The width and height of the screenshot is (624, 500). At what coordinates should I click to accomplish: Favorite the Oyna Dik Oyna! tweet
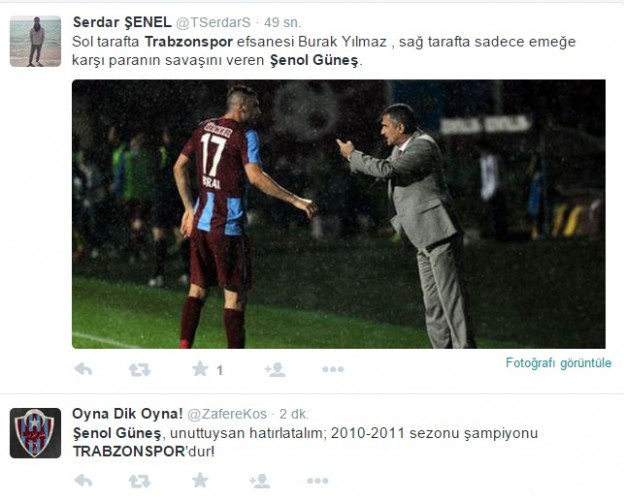[200, 480]
